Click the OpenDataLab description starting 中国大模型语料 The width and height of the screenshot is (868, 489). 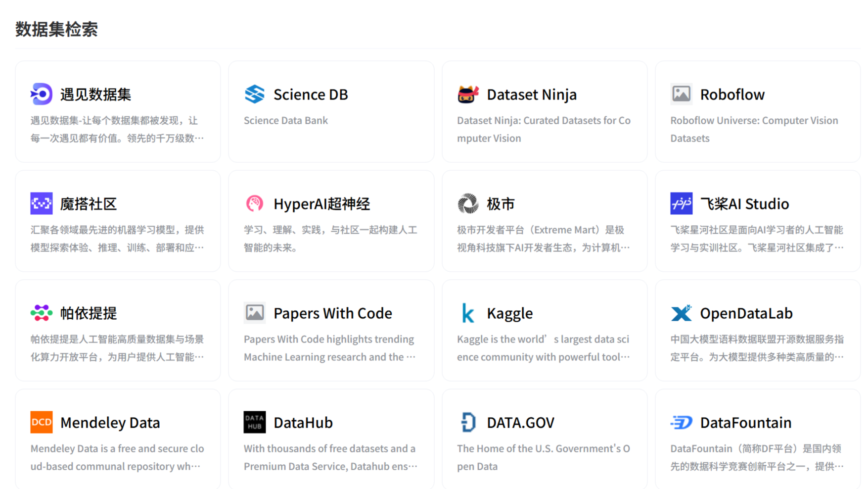757,348
